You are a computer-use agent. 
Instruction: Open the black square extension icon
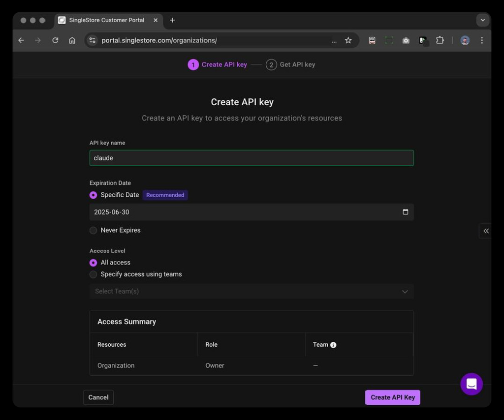pos(423,41)
